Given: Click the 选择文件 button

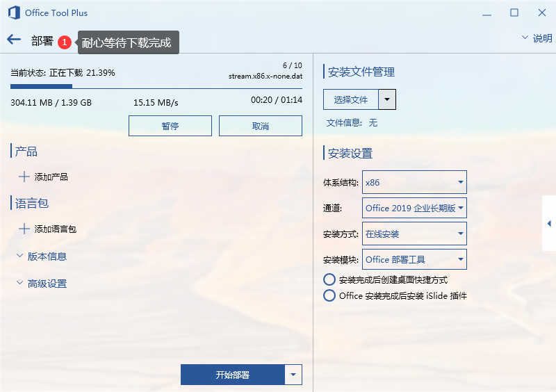Looking at the screenshot, I should coord(351,99).
